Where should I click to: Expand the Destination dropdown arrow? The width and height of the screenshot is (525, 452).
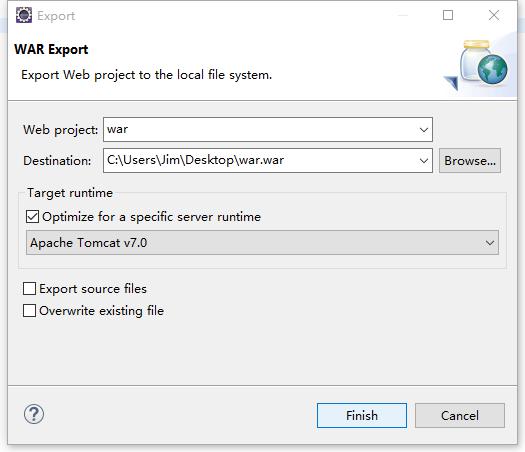(424, 161)
